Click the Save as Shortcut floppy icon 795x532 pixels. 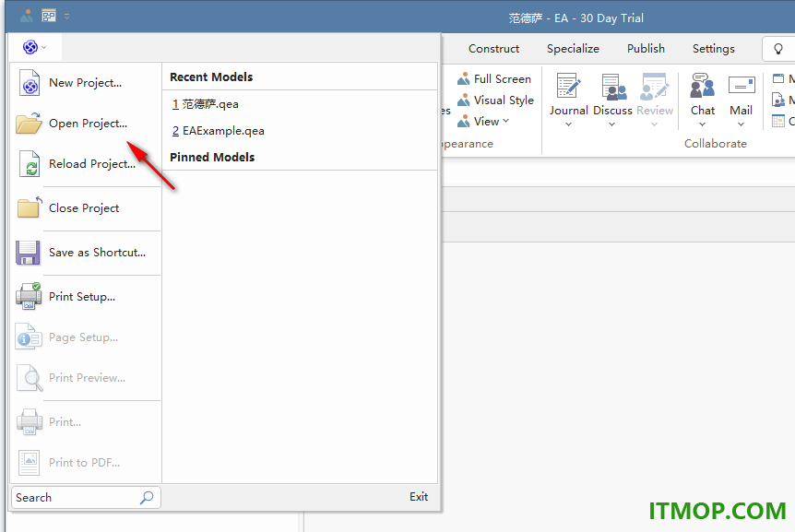coord(28,253)
